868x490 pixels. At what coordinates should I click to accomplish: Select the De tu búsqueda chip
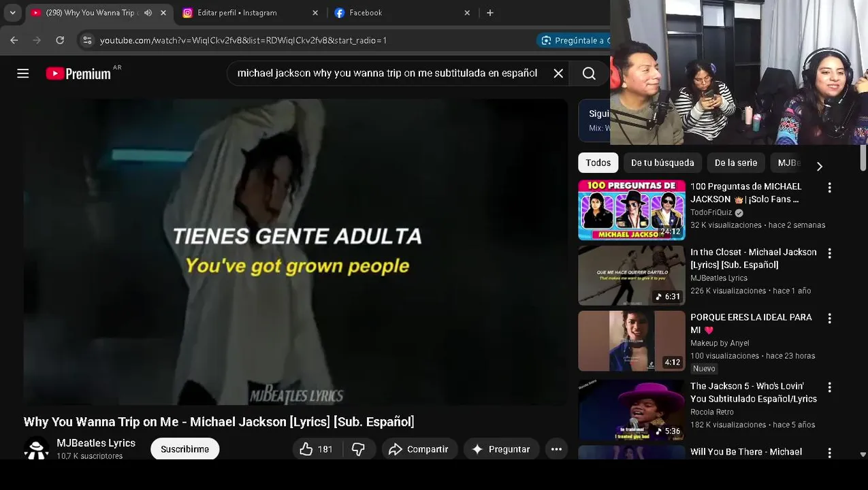662,163
